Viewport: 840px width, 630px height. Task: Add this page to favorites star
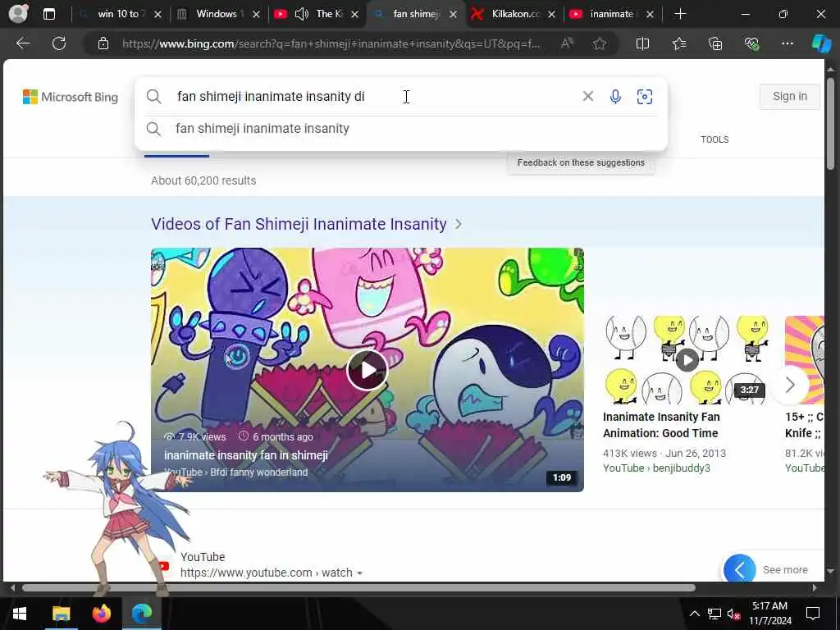pos(600,43)
